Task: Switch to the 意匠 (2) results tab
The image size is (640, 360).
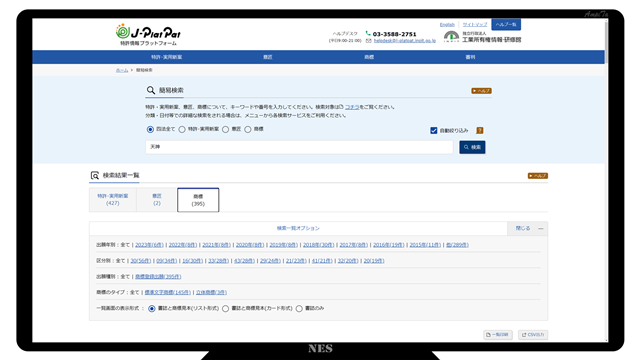Action: click(157, 200)
